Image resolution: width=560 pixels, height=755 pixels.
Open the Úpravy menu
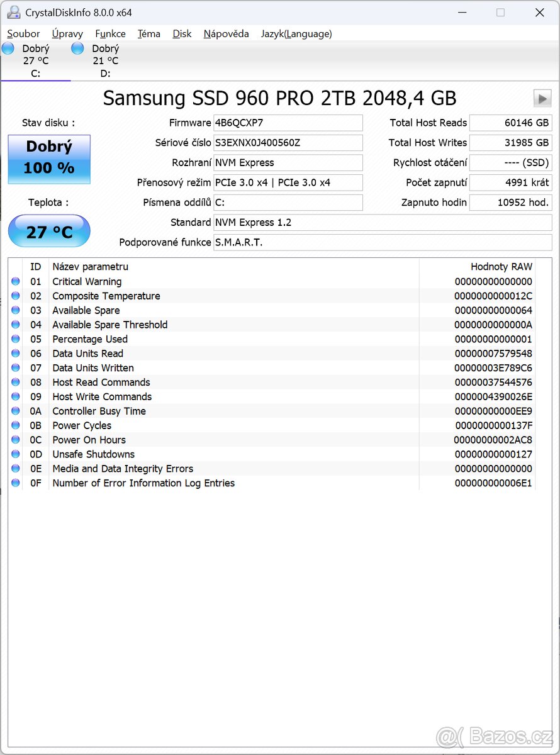(67, 34)
